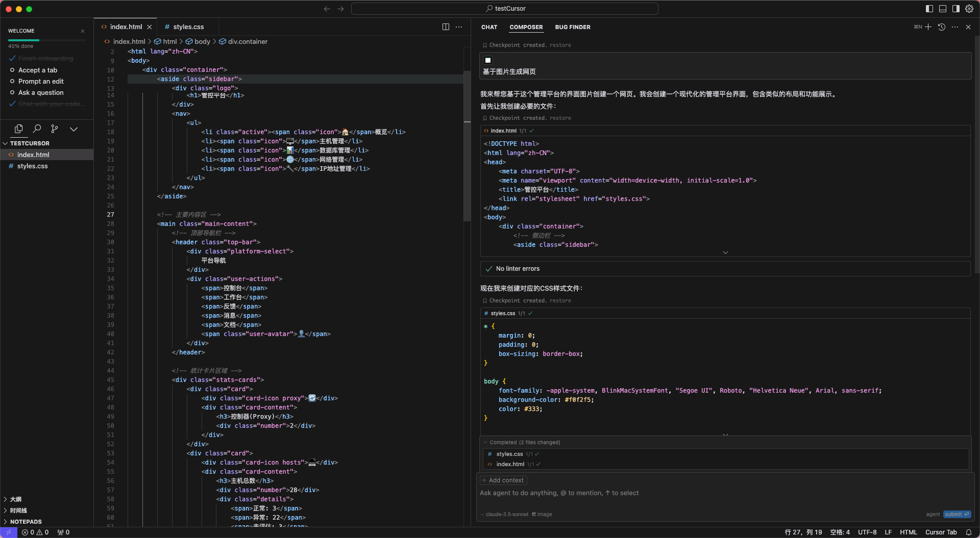The width and height of the screenshot is (980, 538).
Task: Click the checked Finish onboarding item
Action: (x=45, y=59)
